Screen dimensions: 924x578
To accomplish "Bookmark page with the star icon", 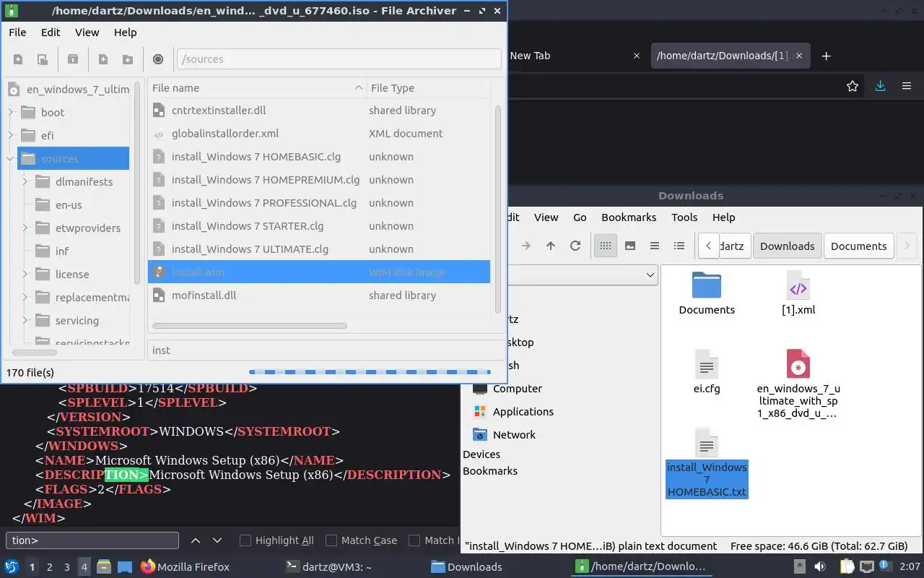I will coord(853,86).
